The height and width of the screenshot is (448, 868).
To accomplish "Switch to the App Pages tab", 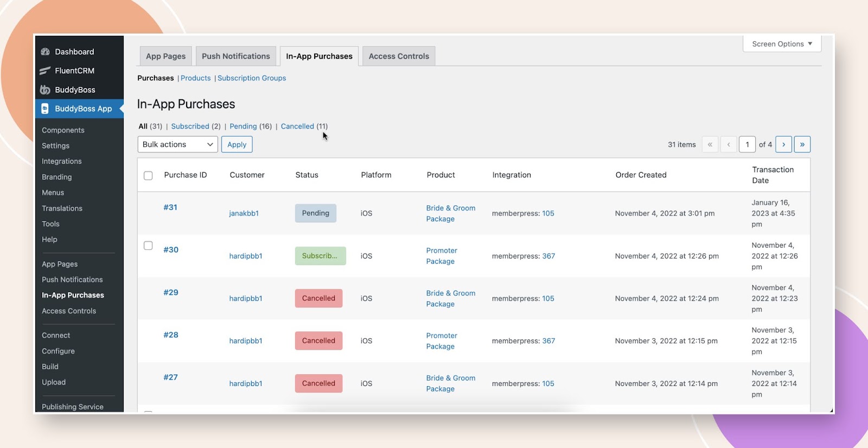I will 165,56.
